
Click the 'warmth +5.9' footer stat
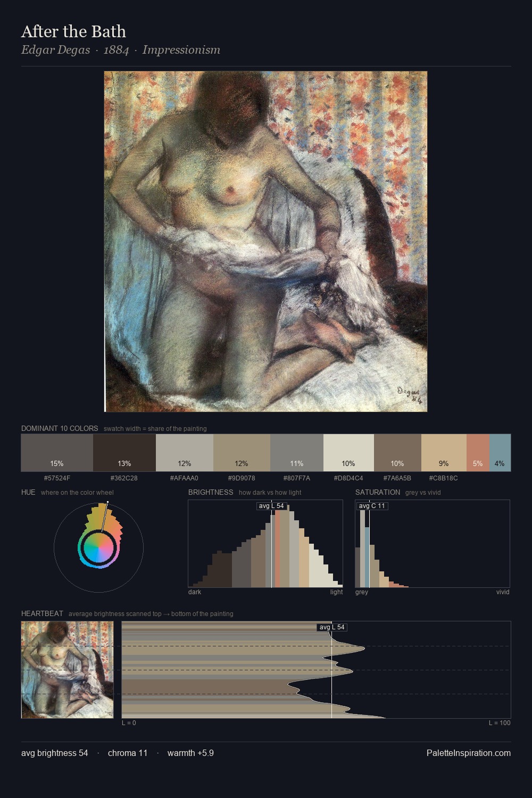click(x=190, y=753)
